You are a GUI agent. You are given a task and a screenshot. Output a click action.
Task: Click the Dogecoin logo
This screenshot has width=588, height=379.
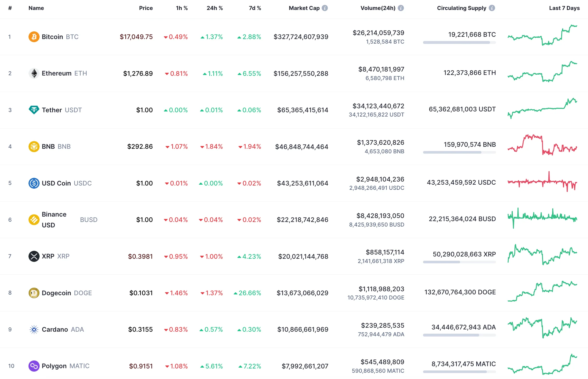tap(34, 293)
